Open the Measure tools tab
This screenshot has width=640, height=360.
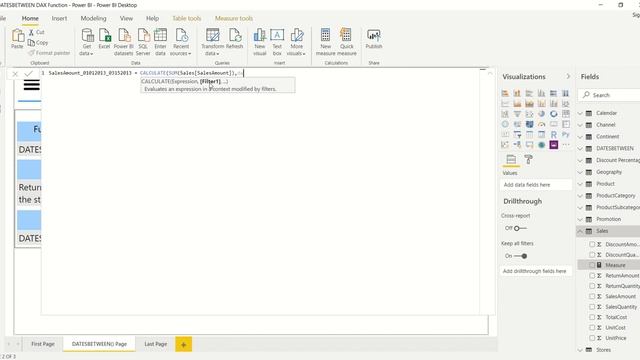point(234,18)
